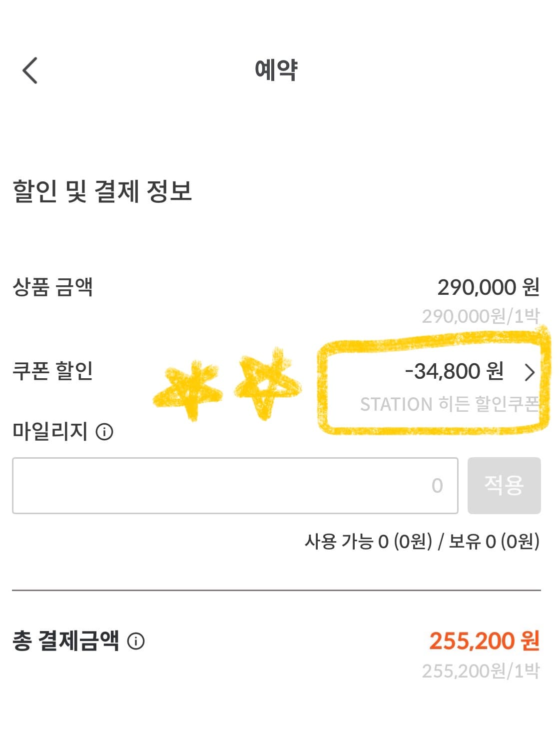Click the 할인 및 결제 정보 heading

pos(102,191)
